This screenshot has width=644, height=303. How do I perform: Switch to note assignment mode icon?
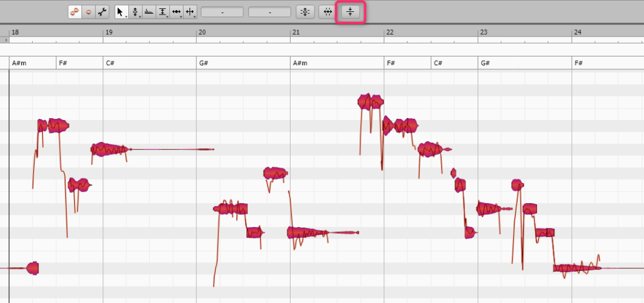click(x=88, y=12)
